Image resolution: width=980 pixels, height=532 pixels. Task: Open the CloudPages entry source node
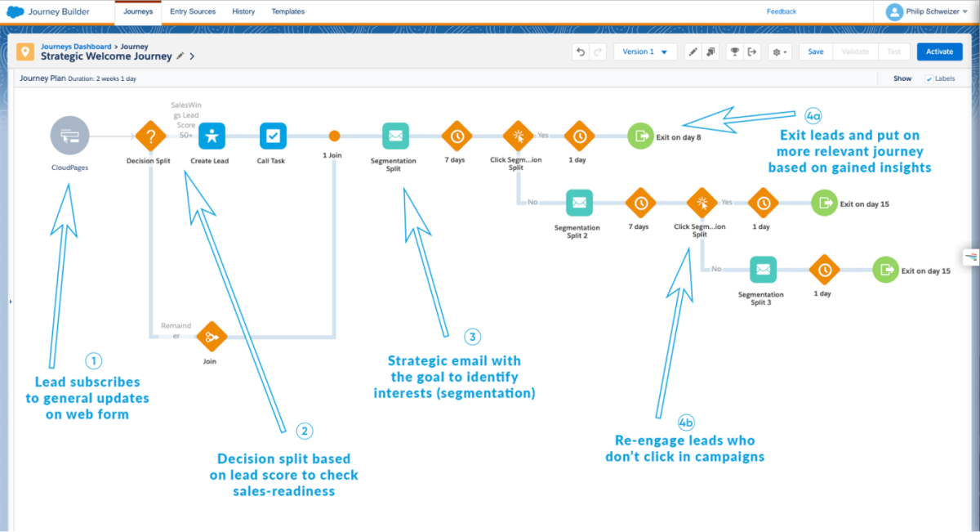click(69, 136)
